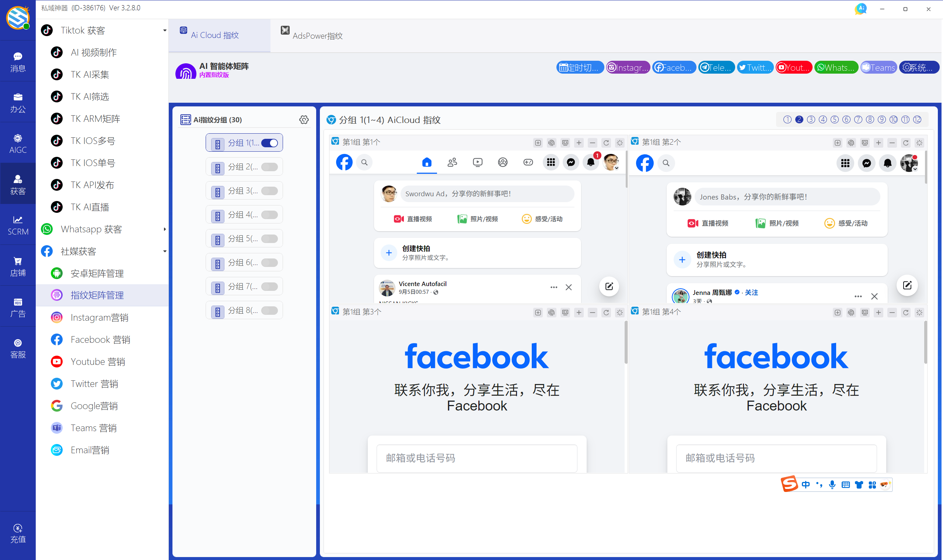The width and height of the screenshot is (943, 560).
Task: Turn on the 分组 5 toggle
Action: [x=270, y=239]
